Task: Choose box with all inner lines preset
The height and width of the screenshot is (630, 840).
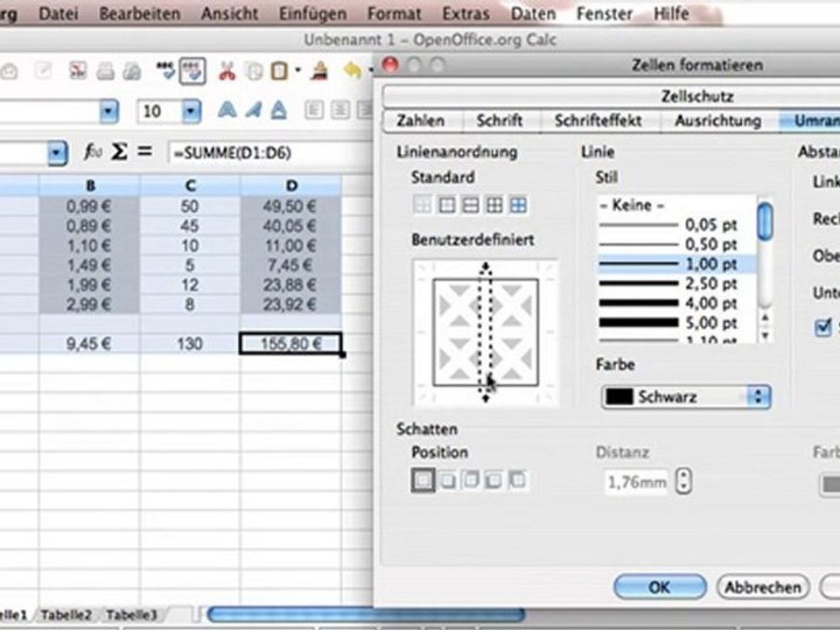Action: coord(493,205)
